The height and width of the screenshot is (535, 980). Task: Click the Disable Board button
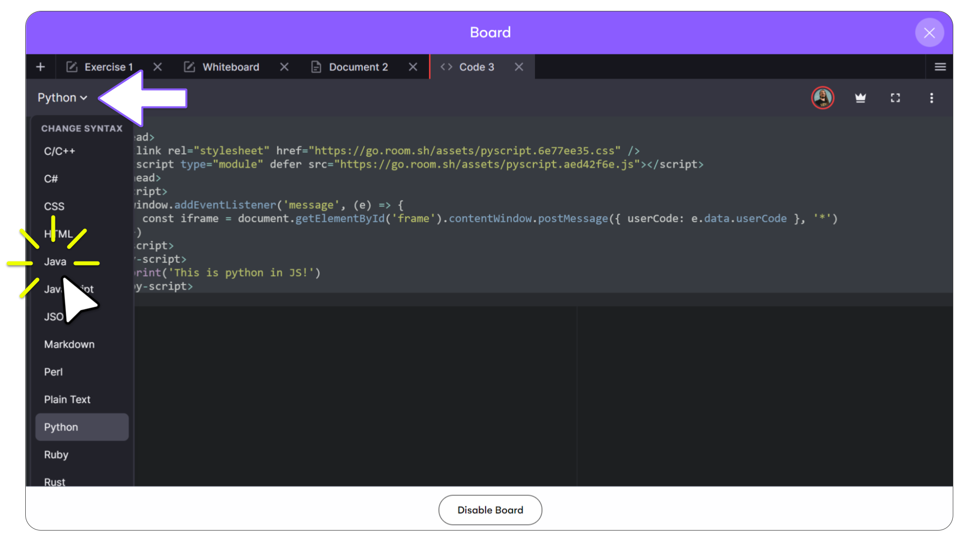[490, 510]
